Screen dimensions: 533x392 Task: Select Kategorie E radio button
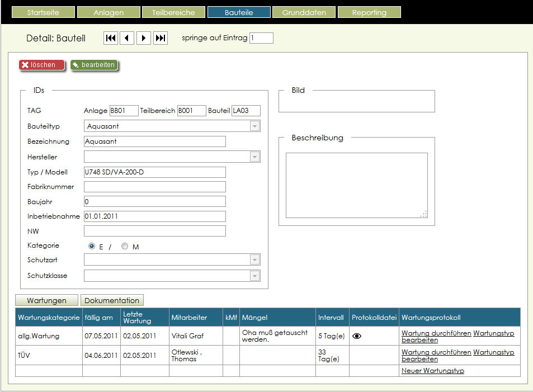92,246
